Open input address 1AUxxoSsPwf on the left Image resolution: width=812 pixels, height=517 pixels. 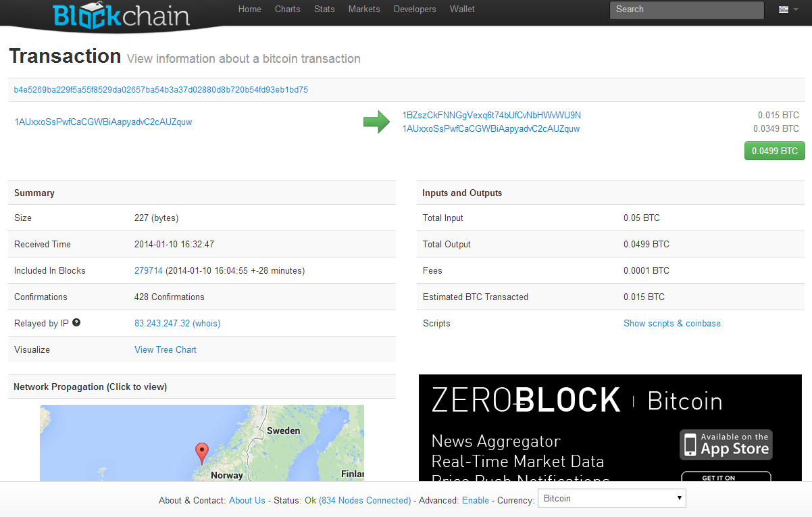[x=103, y=122]
